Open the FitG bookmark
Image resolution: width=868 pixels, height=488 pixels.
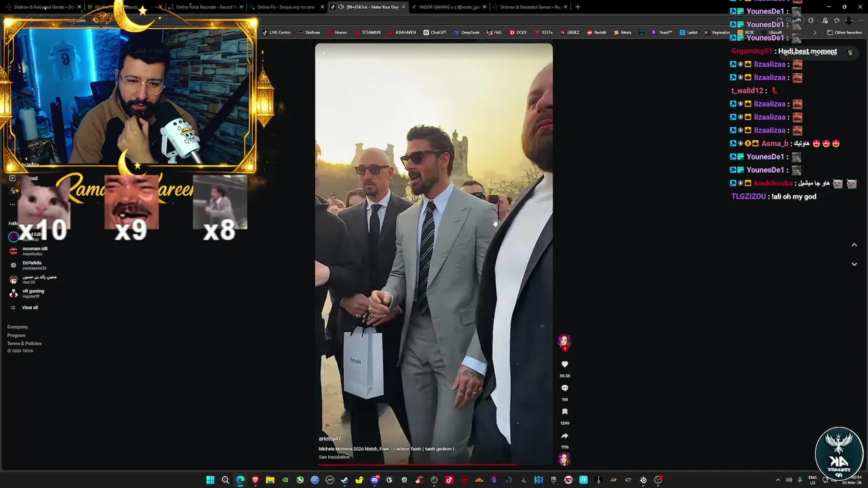coord(494,33)
